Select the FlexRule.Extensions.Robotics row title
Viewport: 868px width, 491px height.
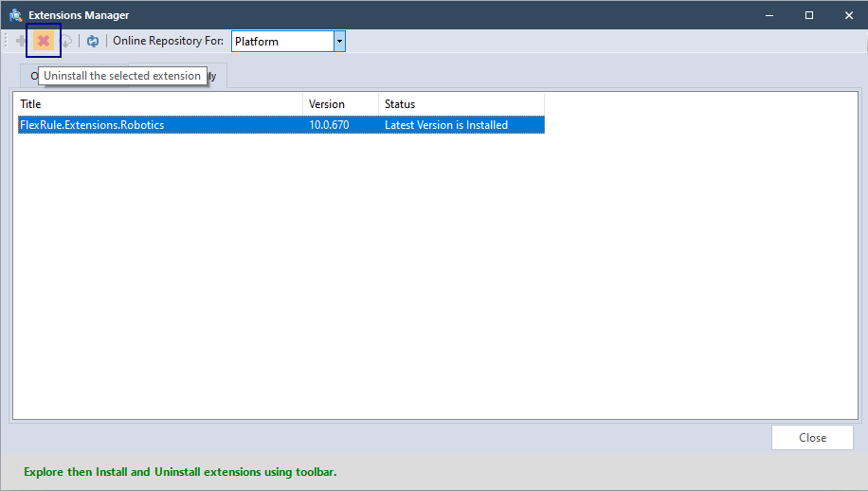(x=92, y=125)
